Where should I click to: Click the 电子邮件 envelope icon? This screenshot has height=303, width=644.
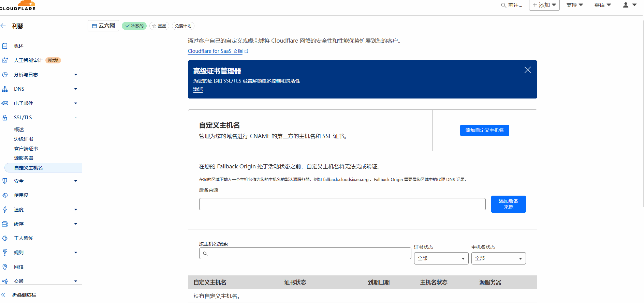[x=5, y=103]
